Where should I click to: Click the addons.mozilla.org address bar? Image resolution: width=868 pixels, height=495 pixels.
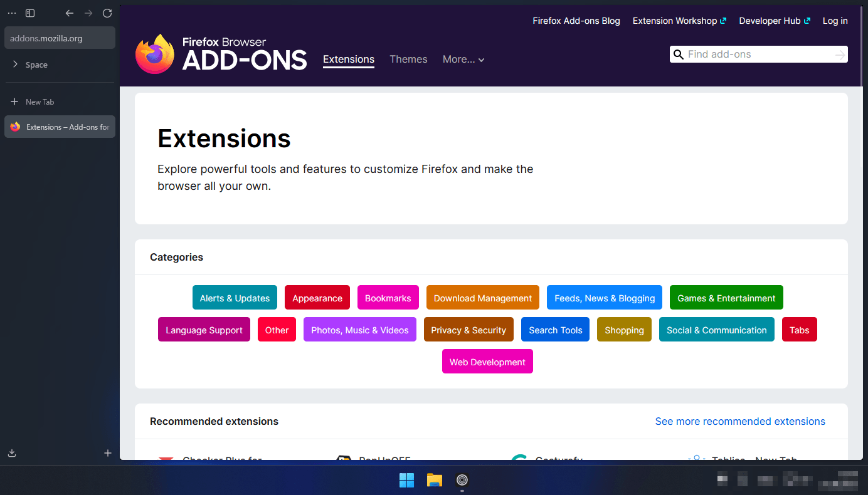pos(60,38)
